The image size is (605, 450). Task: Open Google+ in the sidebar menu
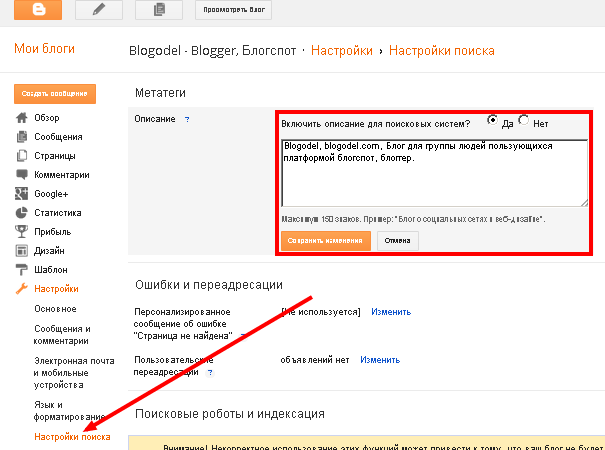51,194
